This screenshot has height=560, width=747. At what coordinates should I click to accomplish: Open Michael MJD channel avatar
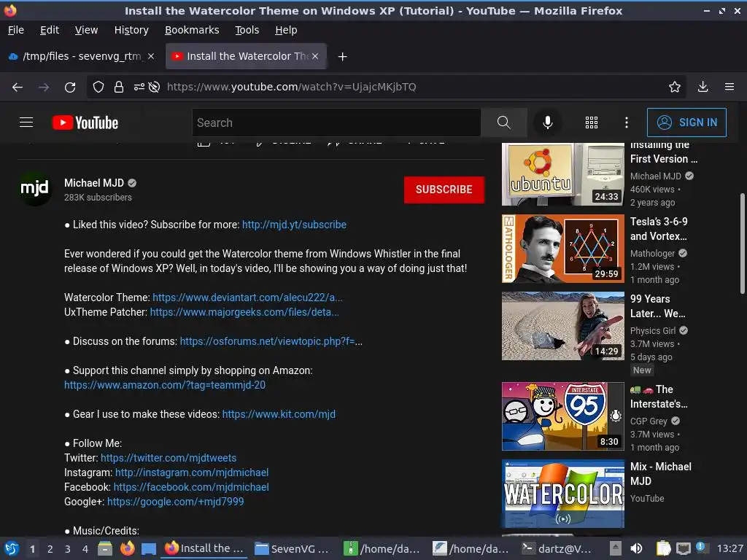point(35,188)
